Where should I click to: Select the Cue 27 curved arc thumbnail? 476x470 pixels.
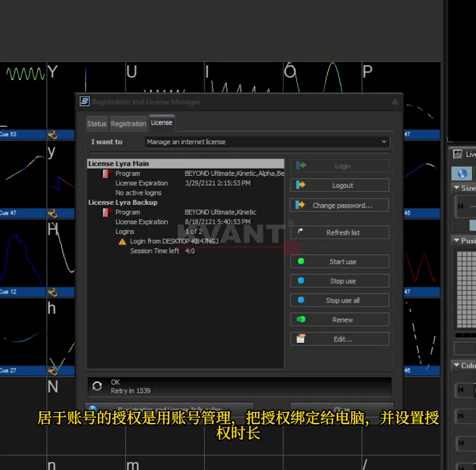(x=23, y=332)
